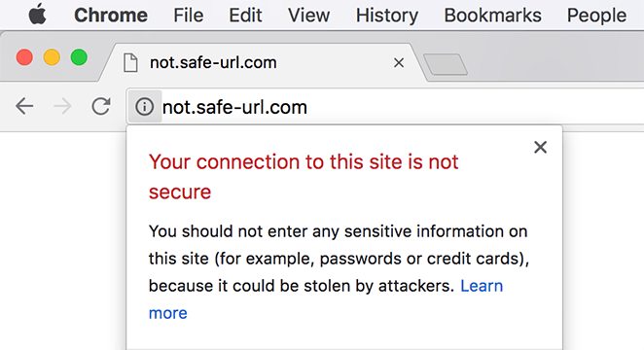Reload the current page

pyautogui.click(x=101, y=106)
